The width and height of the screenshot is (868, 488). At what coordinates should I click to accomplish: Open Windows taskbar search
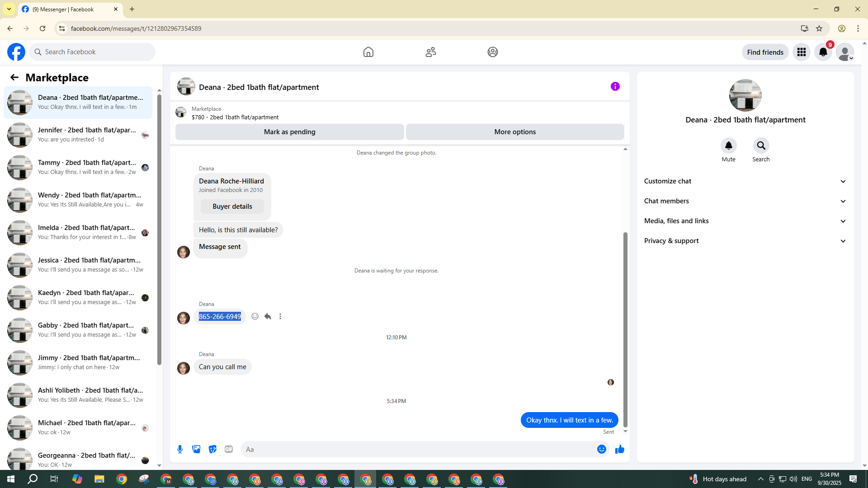[x=33, y=479]
